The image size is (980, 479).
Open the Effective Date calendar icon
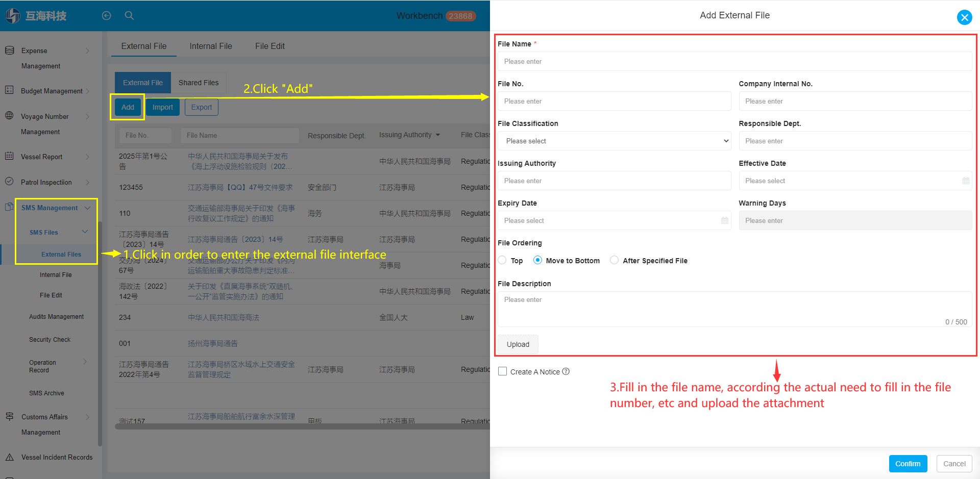click(x=966, y=181)
